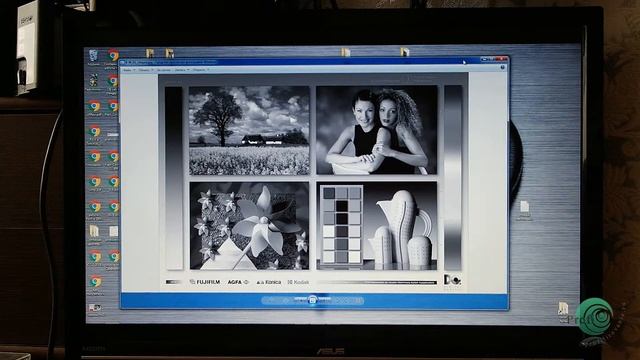The width and height of the screenshot is (640, 360).
Task: Open the Photo Viewer help icon
Action: tap(502, 67)
